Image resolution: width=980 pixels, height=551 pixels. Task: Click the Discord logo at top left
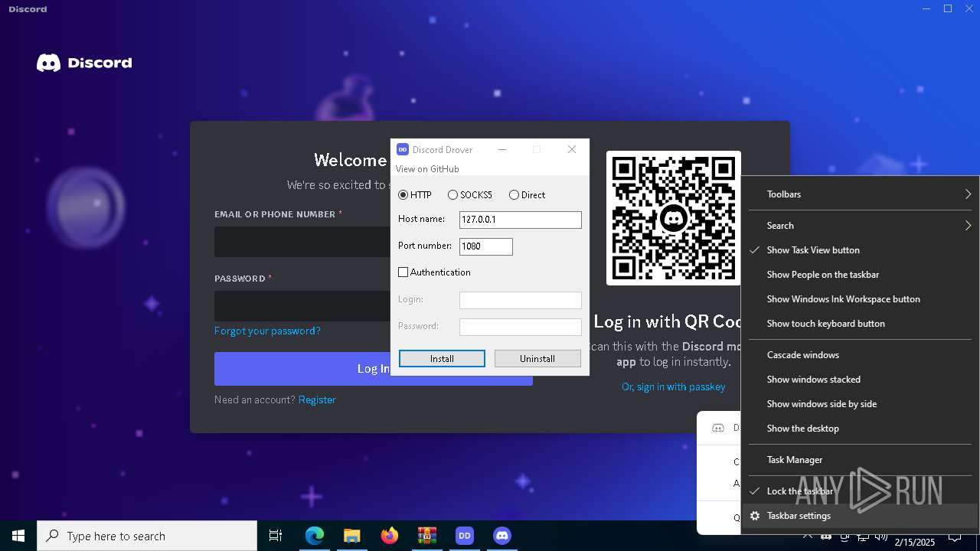[84, 63]
